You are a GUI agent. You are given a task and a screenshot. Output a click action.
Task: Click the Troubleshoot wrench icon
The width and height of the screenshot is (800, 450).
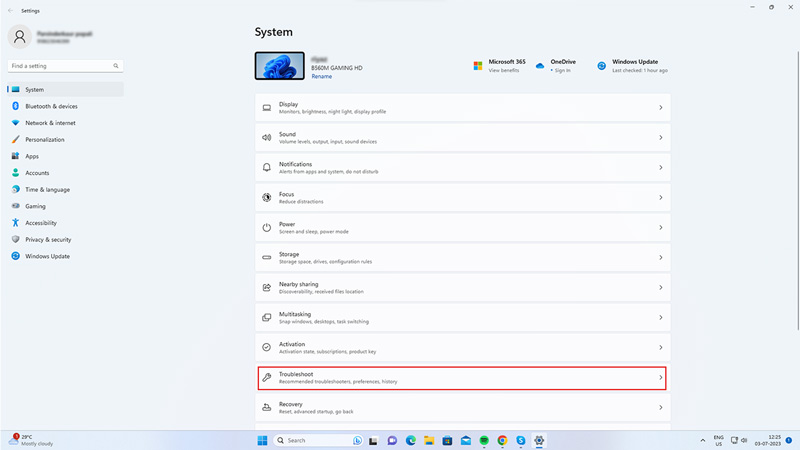point(267,378)
